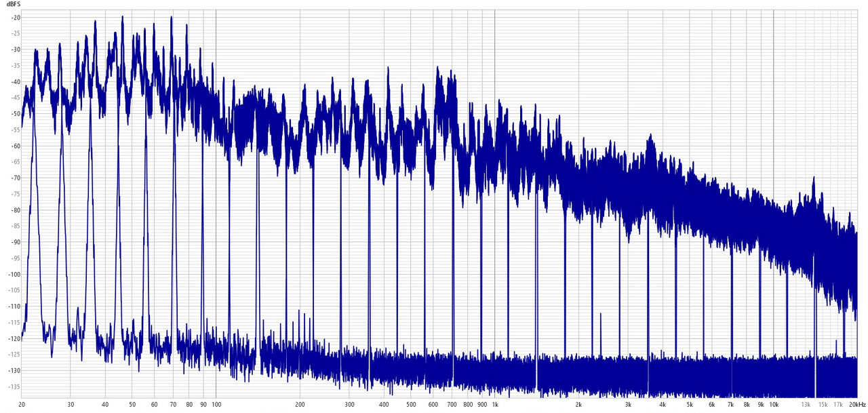Click the -70 dBFS y-axis tick label
The width and height of the screenshot is (868, 413).
point(16,178)
